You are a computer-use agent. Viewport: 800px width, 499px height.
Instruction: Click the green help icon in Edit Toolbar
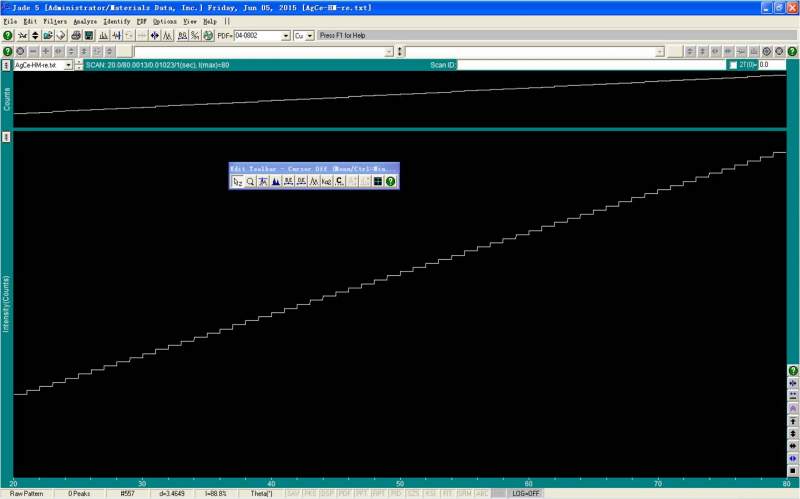390,181
